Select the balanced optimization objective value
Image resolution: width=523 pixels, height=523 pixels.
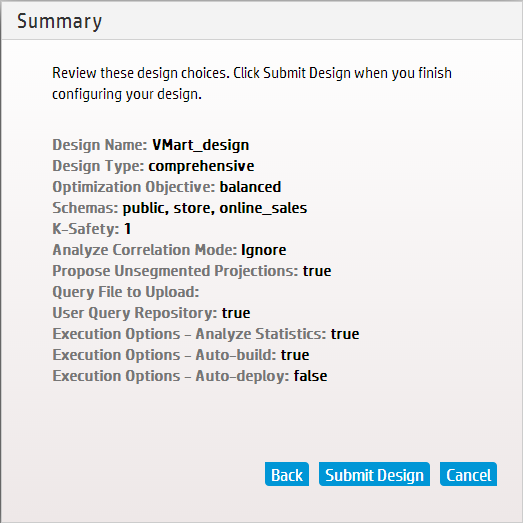[250, 187]
